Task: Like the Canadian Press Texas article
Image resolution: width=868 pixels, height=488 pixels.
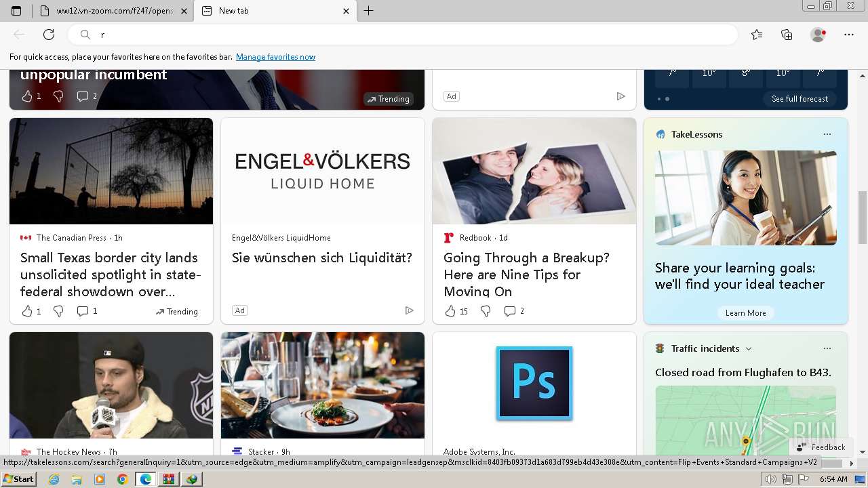Action: tap(27, 311)
